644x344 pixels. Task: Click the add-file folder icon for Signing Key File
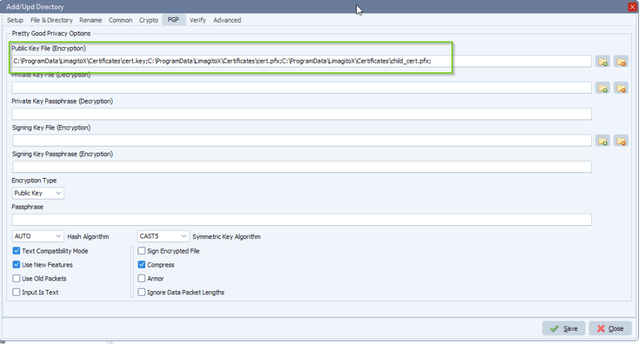tap(602, 141)
